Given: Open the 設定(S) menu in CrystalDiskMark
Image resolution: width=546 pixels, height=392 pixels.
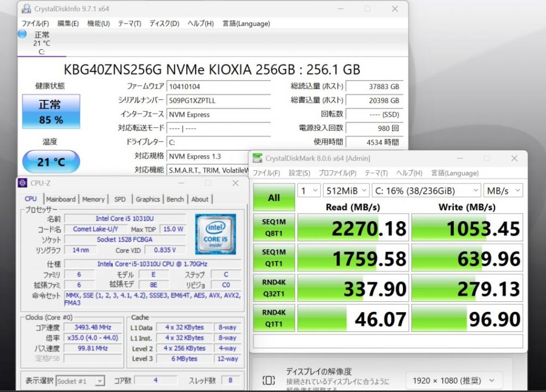Looking at the screenshot, I should 299,173.
